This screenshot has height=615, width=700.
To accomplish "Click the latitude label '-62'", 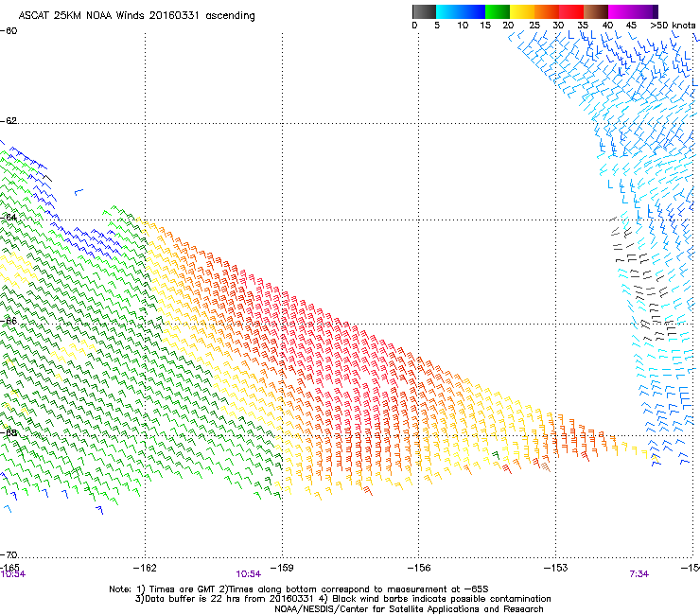I will [x=9, y=121].
